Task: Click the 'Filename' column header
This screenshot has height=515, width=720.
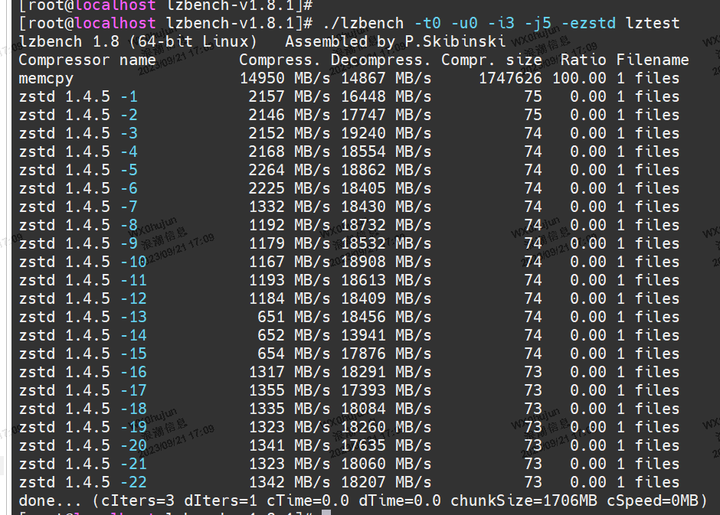Action: (652, 60)
